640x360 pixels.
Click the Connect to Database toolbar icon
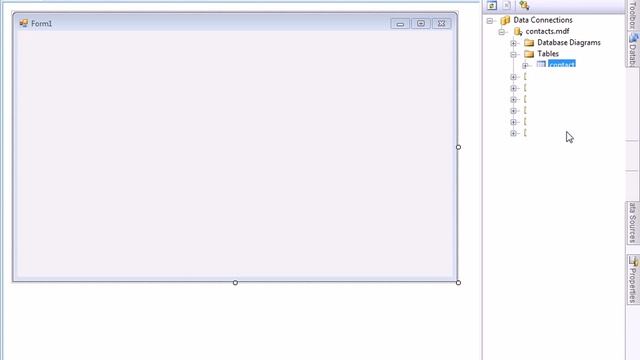click(524, 5)
